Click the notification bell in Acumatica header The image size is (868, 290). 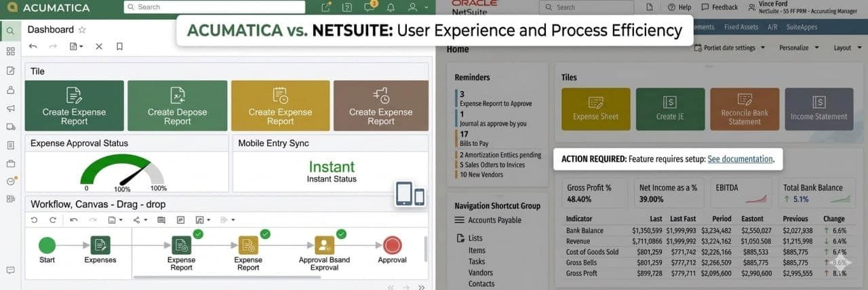coord(391,7)
